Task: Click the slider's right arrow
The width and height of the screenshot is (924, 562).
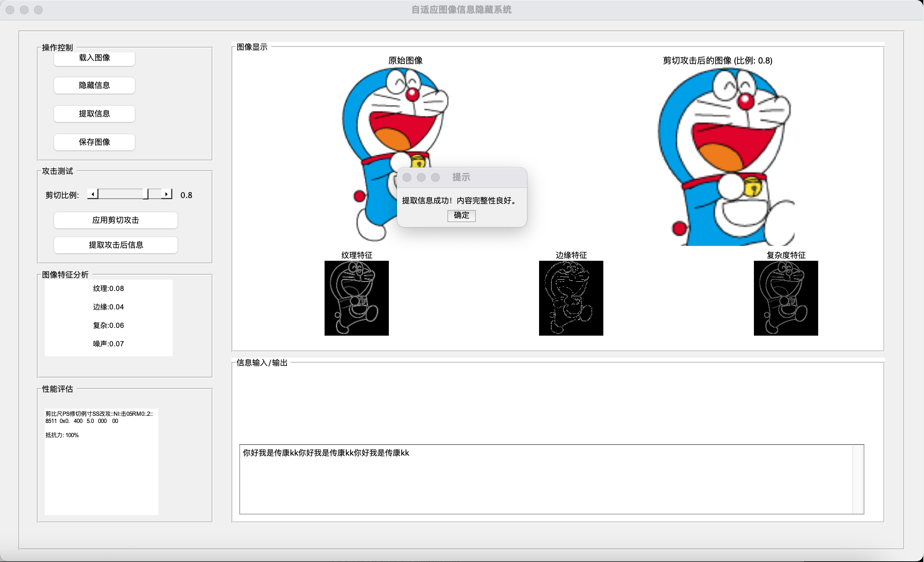Action: [x=166, y=194]
